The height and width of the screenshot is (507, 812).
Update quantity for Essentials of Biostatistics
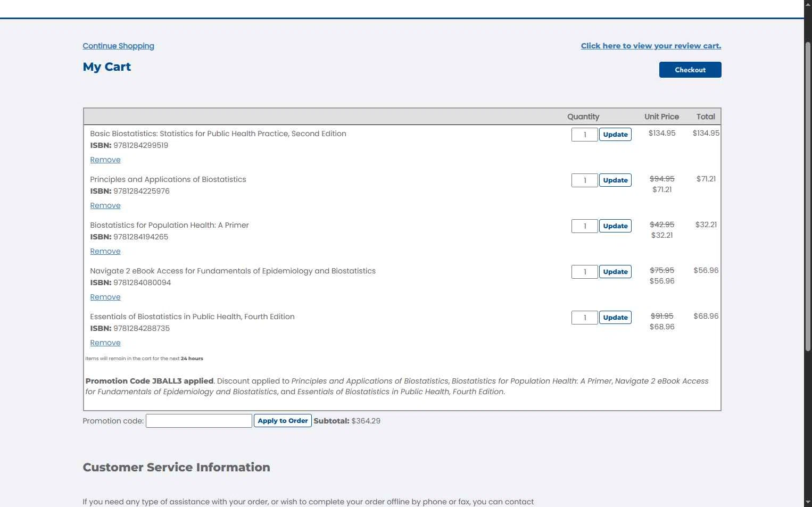[615, 318]
